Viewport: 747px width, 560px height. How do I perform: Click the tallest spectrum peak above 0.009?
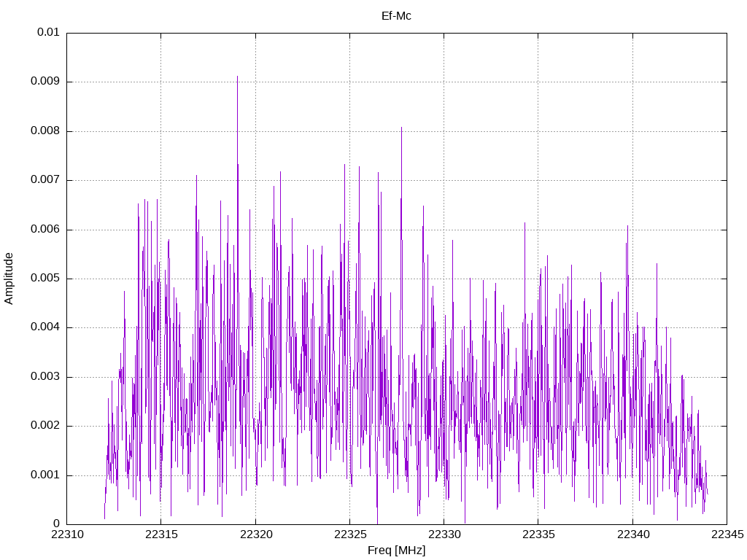[x=237, y=77]
